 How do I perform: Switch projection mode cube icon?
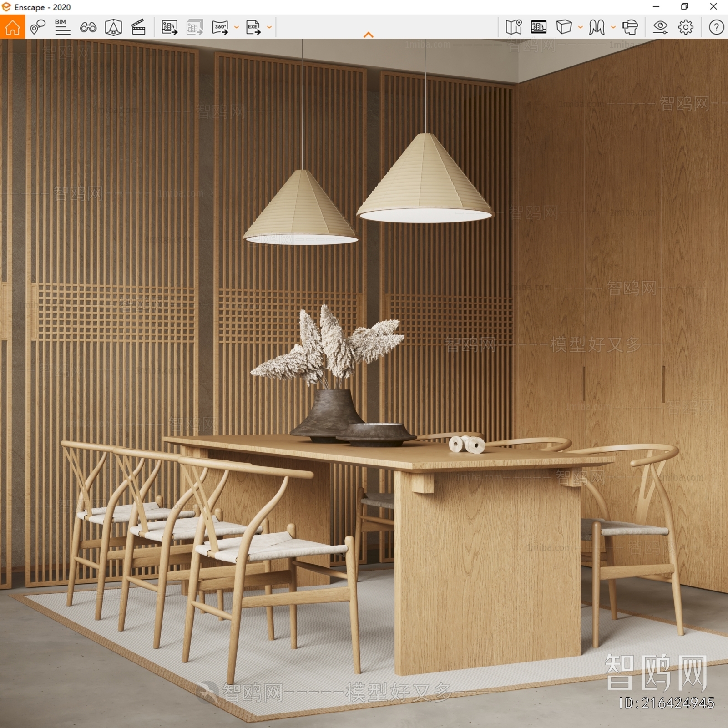pyautogui.click(x=564, y=27)
